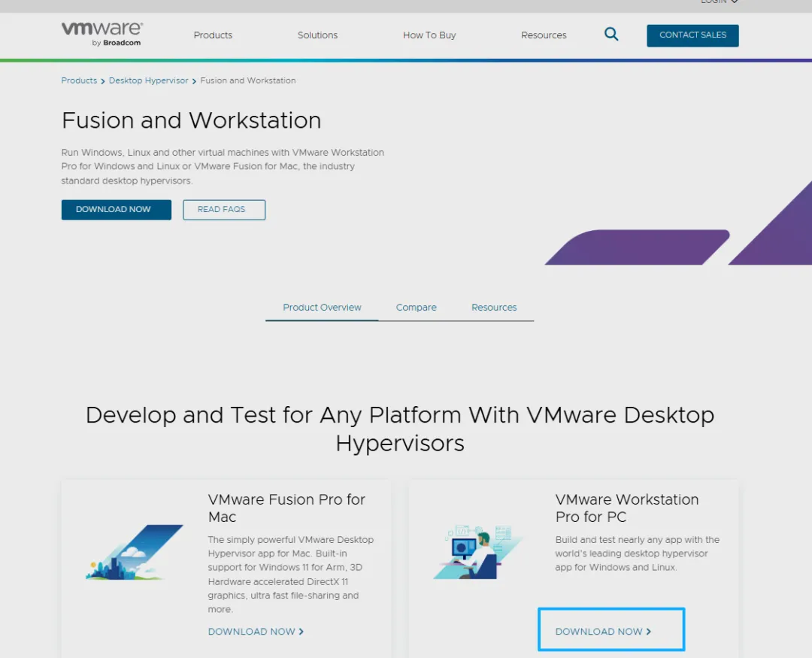Click the Fusion and Workstation page title
Image resolution: width=812 pixels, height=658 pixels.
(x=191, y=120)
